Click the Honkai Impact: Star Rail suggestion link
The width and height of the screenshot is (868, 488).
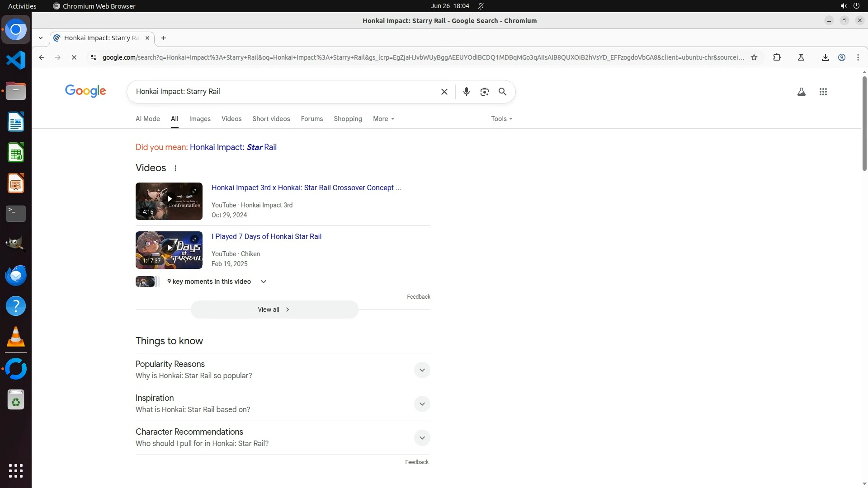point(233,147)
